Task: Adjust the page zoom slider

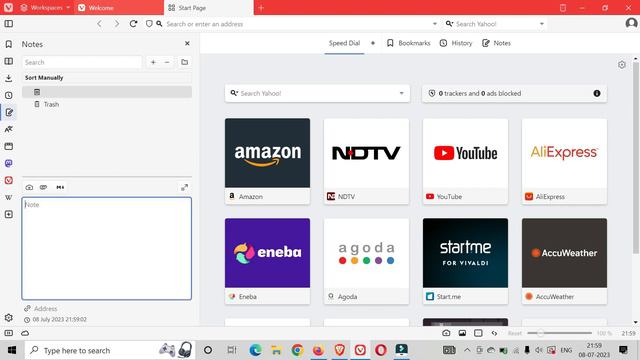Action: 559,333
